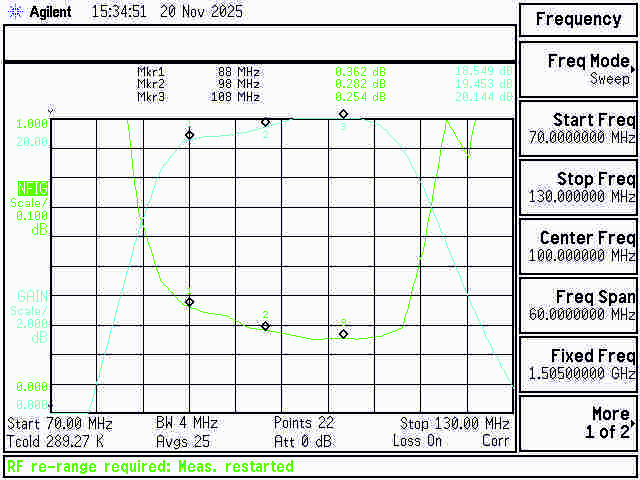
Task: Open the Freq Mode Sweep softkey
Action: coord(578,69)
